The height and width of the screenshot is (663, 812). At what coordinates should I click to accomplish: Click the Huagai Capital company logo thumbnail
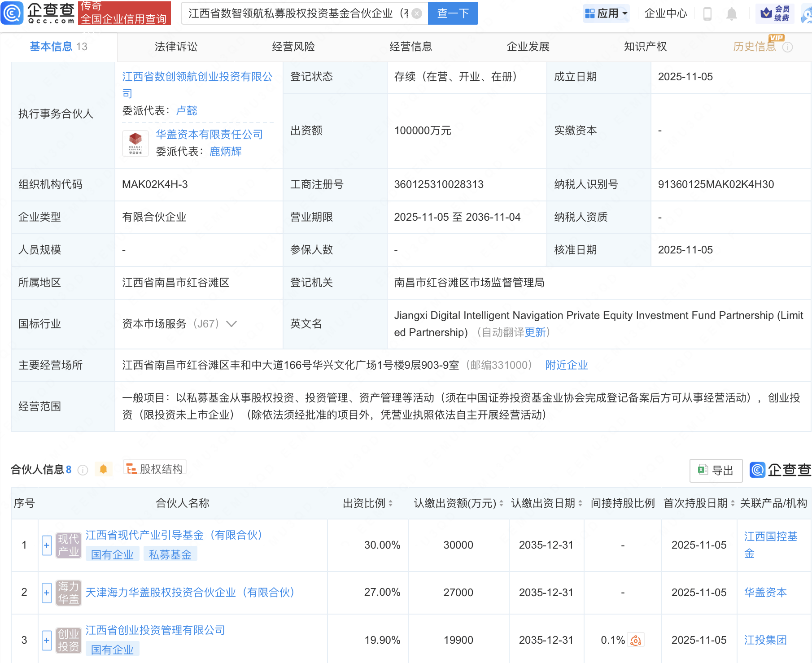click(135, 143)
